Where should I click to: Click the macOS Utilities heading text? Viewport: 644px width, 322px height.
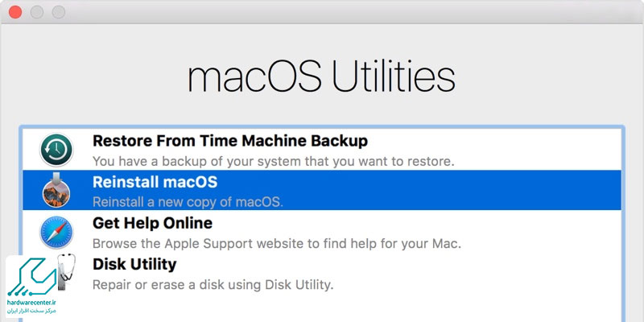(321, 76)
